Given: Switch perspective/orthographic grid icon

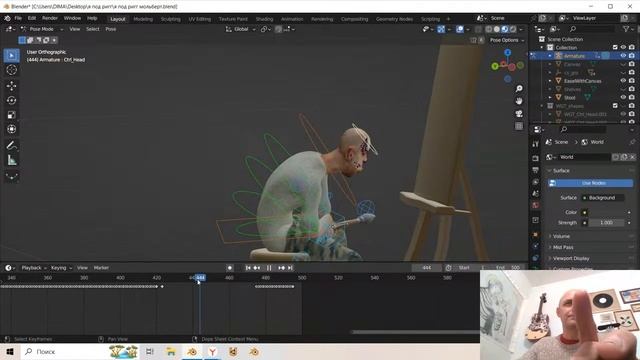Looking at the screenshot, I should (x=519, y=126).
